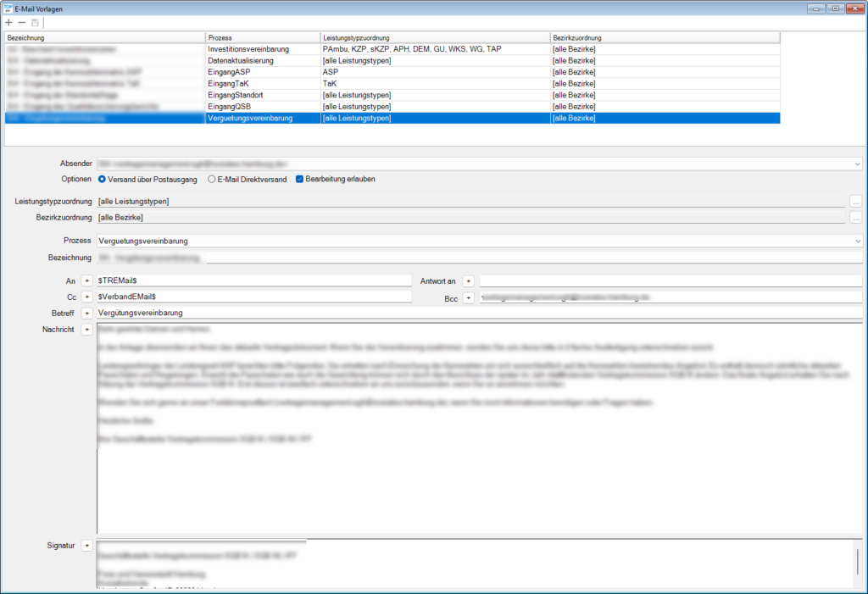Save changes with the disk toolbar icon

tap(35, 22)
